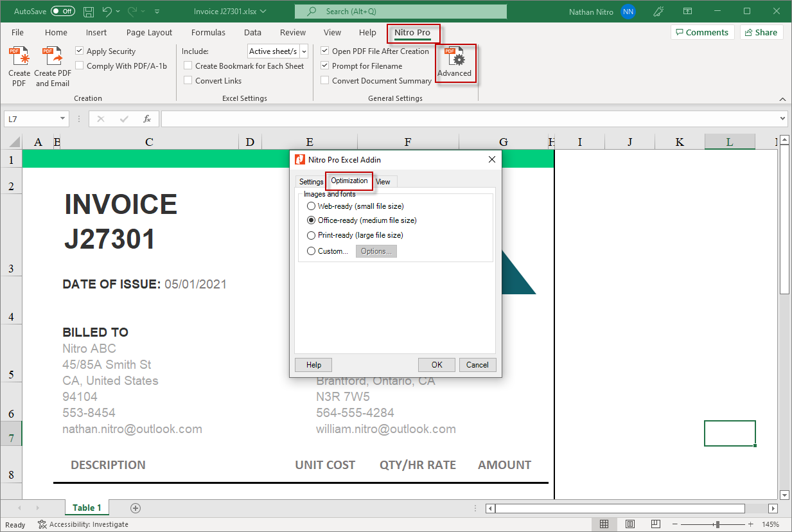
Task: Click the zoom slider handle
Action: [x=717, y=524]
